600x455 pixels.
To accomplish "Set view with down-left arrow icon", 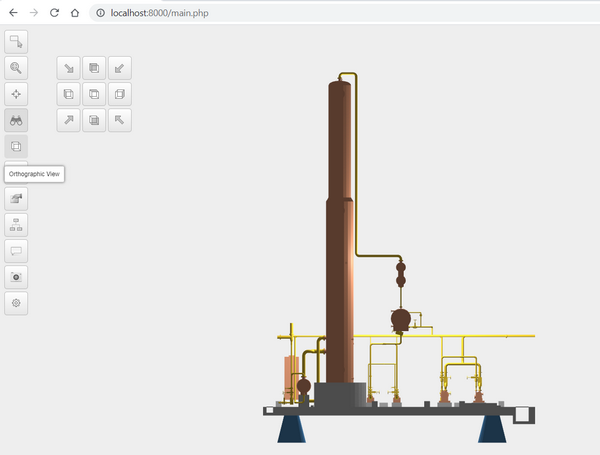I will (x=120, y=69).
